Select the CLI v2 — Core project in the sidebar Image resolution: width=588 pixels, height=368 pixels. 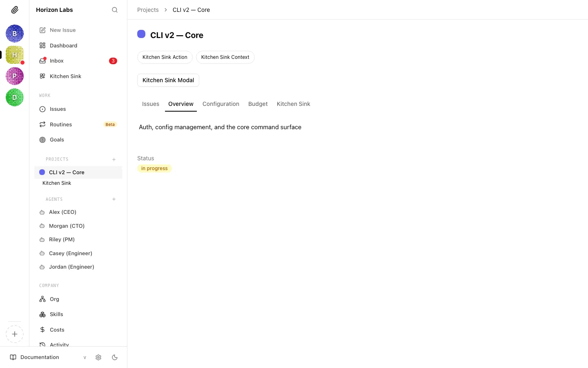pyautogui.click(x=78, y=172)
